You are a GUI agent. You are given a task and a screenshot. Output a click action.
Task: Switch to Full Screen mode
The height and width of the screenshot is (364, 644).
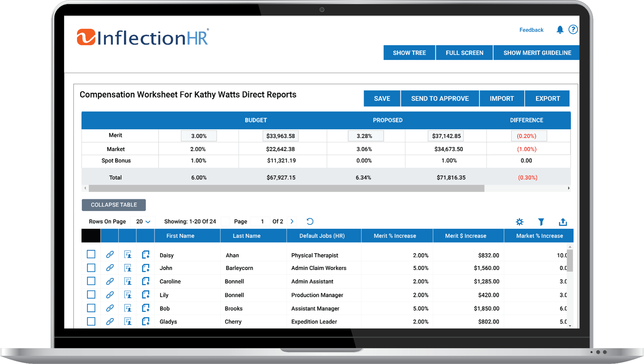pyautogui.click(x=464, y=53)
